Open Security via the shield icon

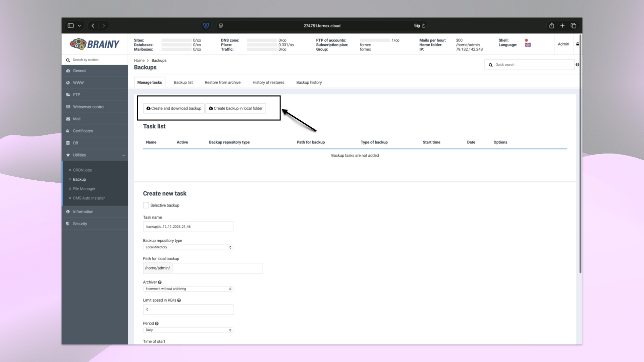click(68, 224)
